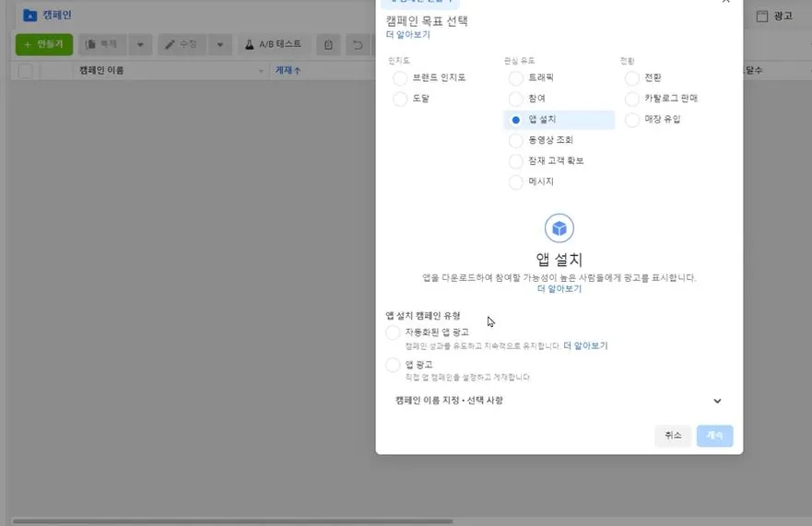
Task: Select the 전환 radio button
Action: 631,78
